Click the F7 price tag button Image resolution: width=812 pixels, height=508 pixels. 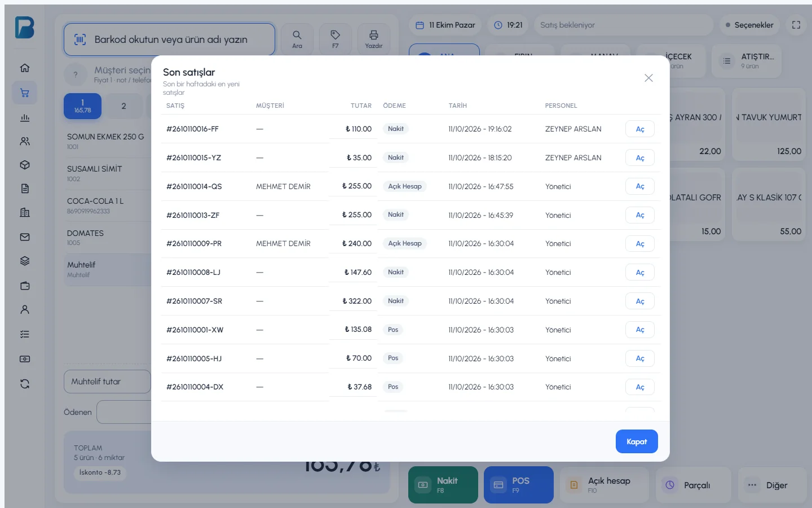(336, 40)
